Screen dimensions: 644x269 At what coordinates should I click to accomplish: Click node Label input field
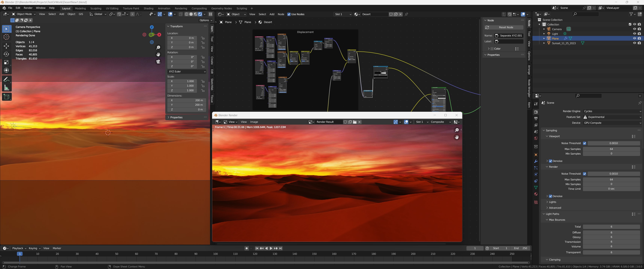509,42
